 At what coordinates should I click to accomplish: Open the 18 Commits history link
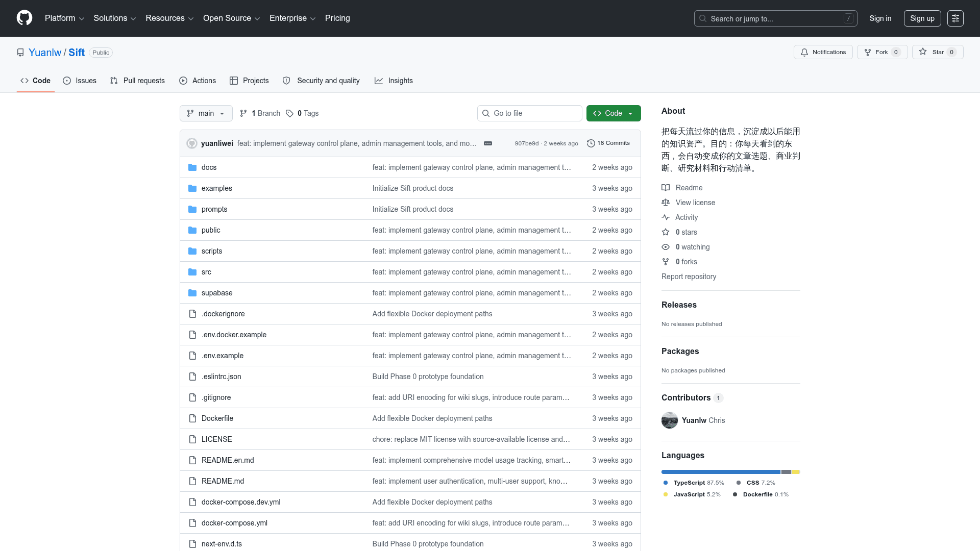608,143
